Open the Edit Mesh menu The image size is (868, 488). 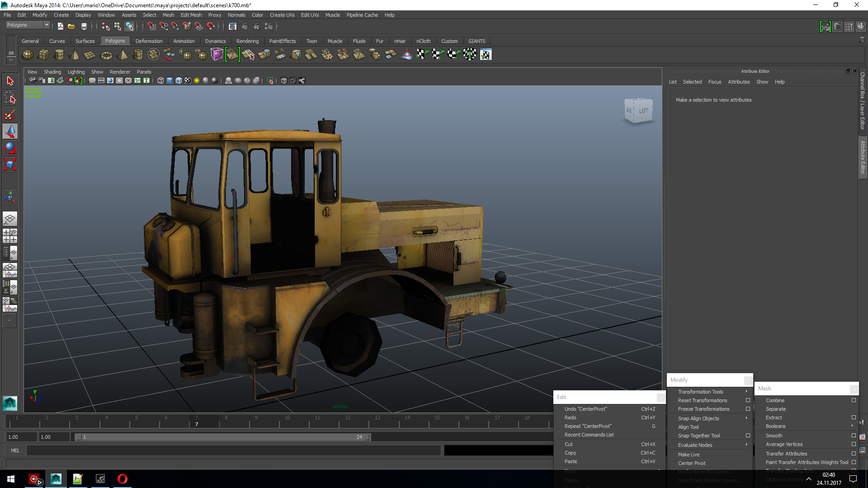(x=191, y=15)
